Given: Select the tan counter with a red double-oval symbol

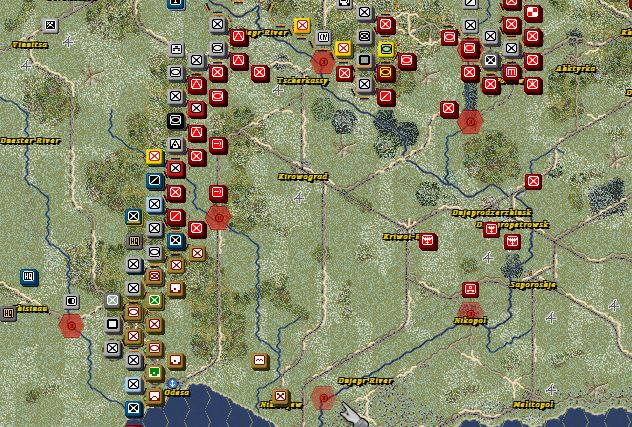Looking at the screenshot, I should (155, 276).
